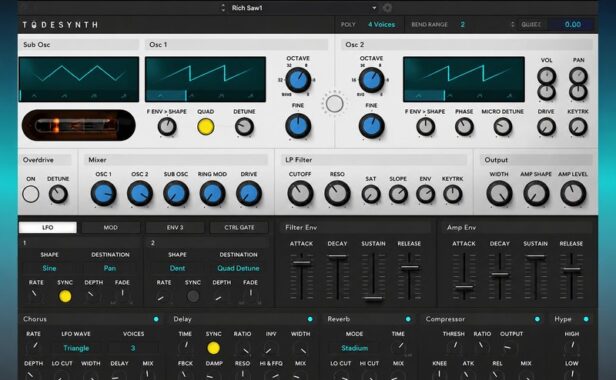Click the Osc 2 KEYTRK knob
Screen dimensions: 616x380
click(578, 127)
